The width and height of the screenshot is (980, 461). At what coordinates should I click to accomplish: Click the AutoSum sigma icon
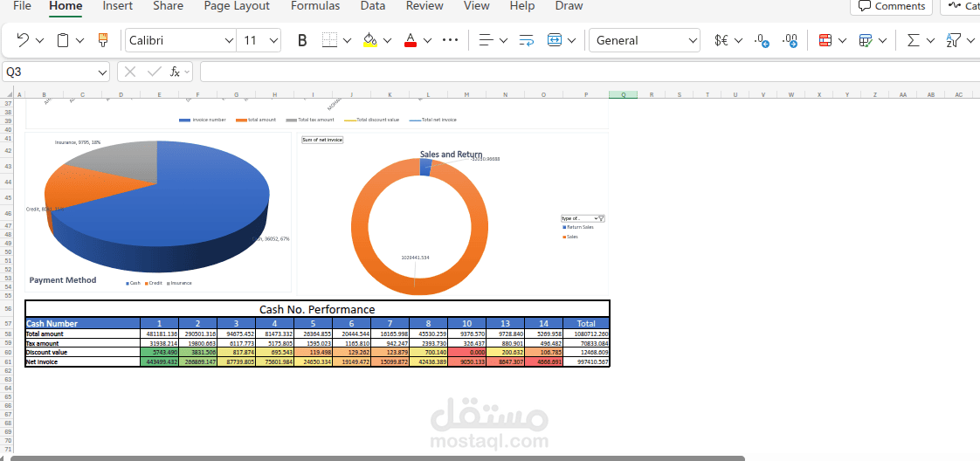913,41
